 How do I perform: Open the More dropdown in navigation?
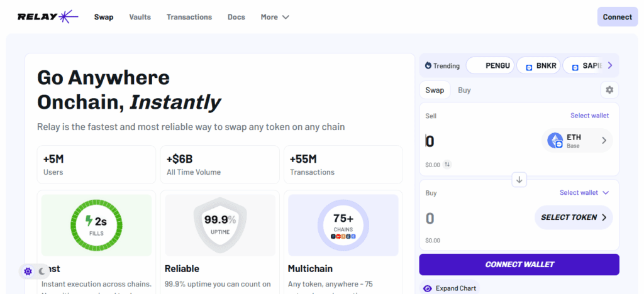[275, 17]
